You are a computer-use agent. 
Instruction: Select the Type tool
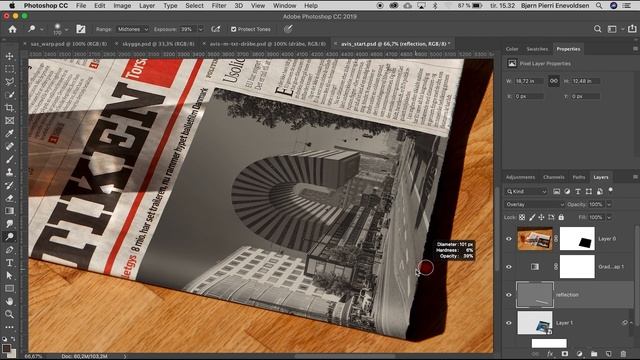(x=9, y=263)
